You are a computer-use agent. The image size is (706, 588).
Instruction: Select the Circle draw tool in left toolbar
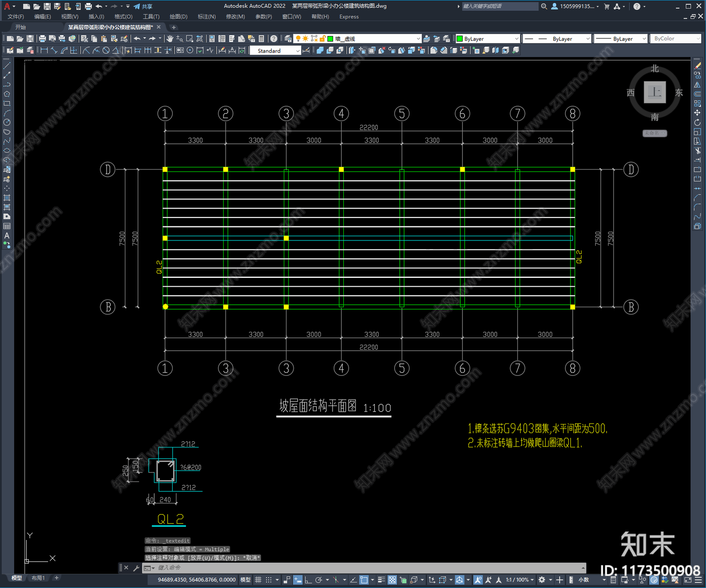click(7, 122)
